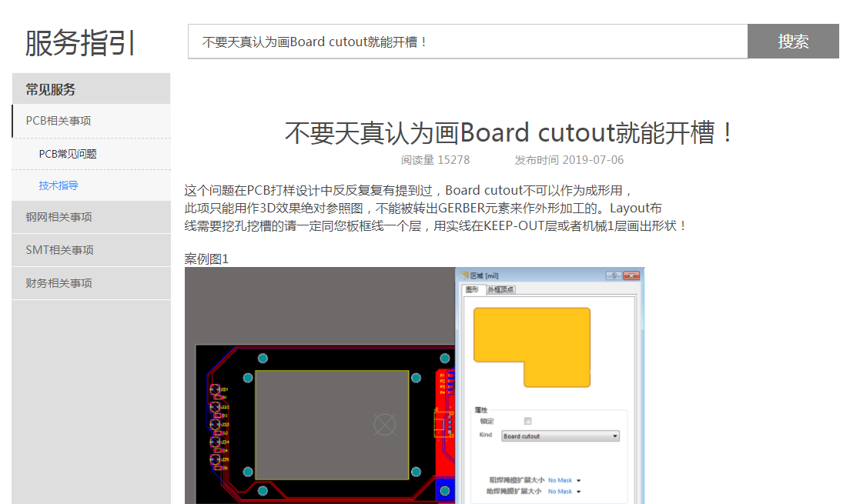
Task: Click the LED5 component on the PCB
Action: coord(216,459)
